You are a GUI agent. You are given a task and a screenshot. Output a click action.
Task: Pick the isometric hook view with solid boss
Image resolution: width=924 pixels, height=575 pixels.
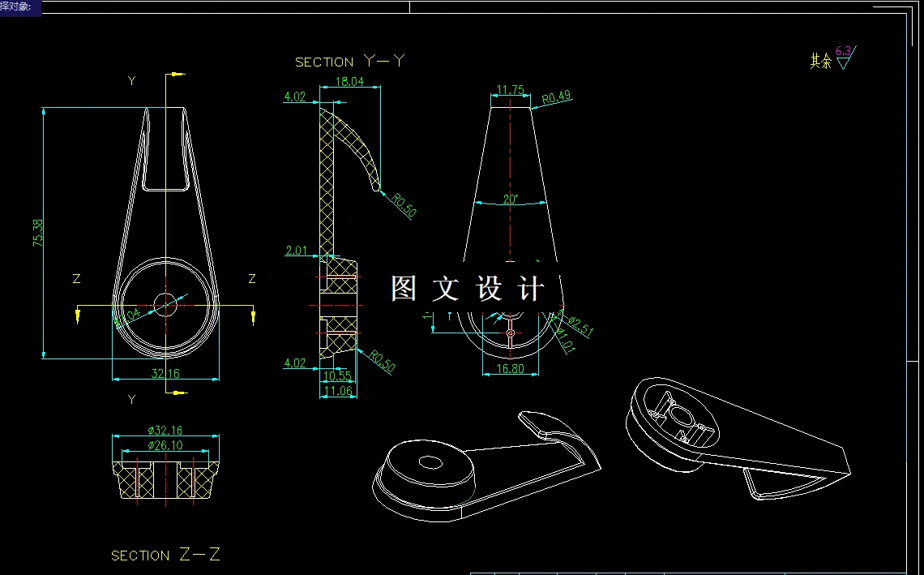pos(486,466)
